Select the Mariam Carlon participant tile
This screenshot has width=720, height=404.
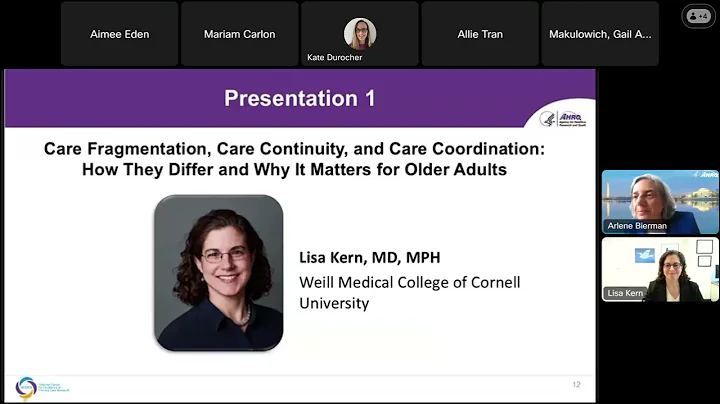click(240, 34)
